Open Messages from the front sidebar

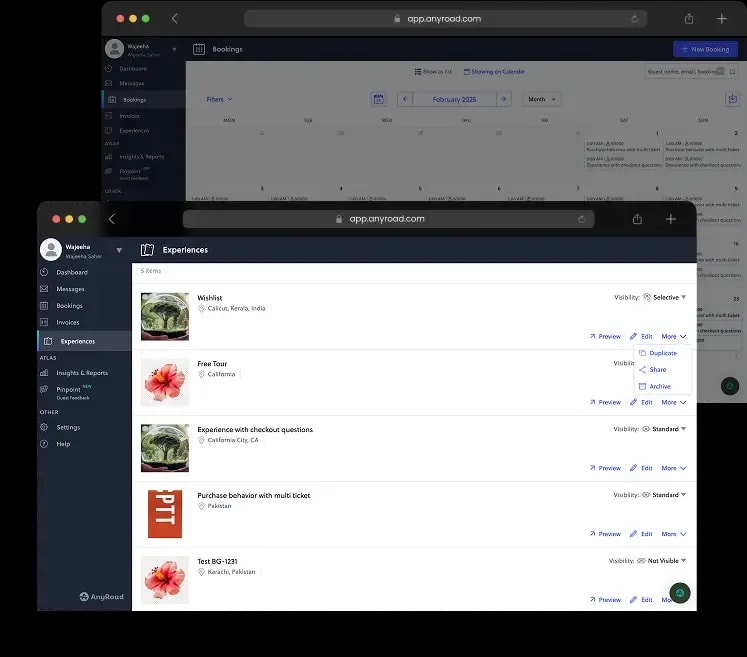(x=70, y=289)
